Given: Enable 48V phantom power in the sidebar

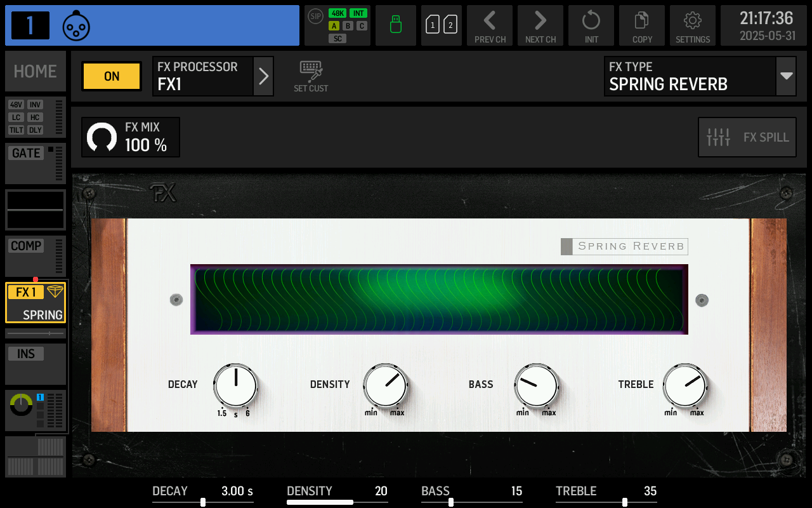Looking at the screenshot, I should point(16,105).
